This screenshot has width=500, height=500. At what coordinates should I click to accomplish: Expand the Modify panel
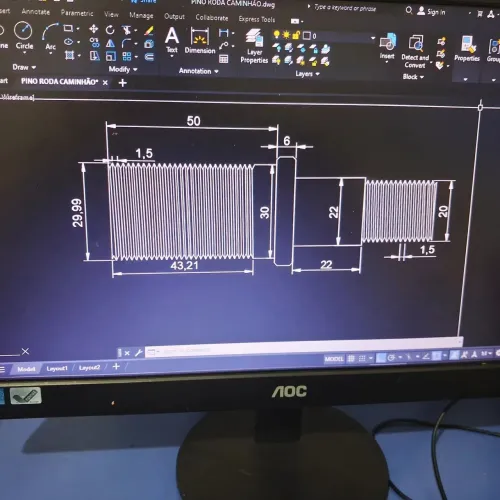123,69
